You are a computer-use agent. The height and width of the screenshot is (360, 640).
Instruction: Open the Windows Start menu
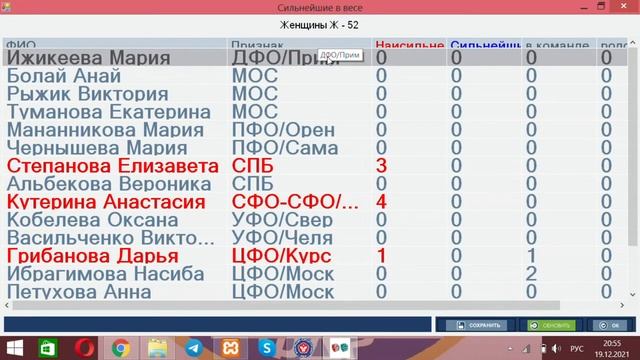click(x=15, y=348)
